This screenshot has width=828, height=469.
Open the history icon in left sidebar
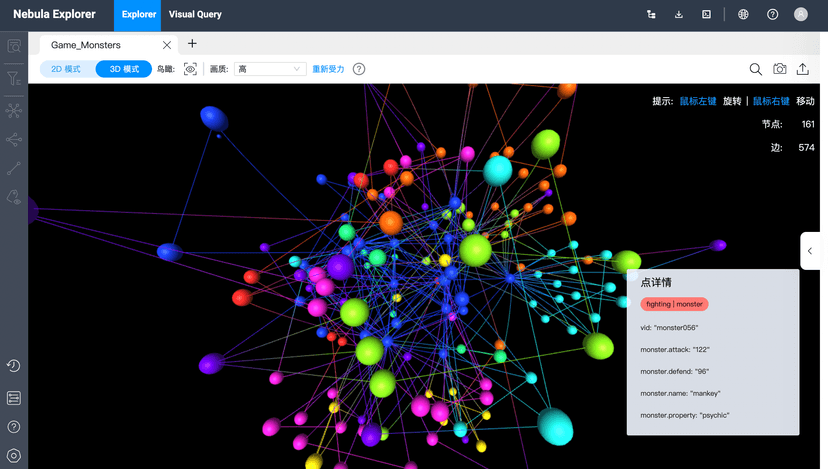coord(14,366)
